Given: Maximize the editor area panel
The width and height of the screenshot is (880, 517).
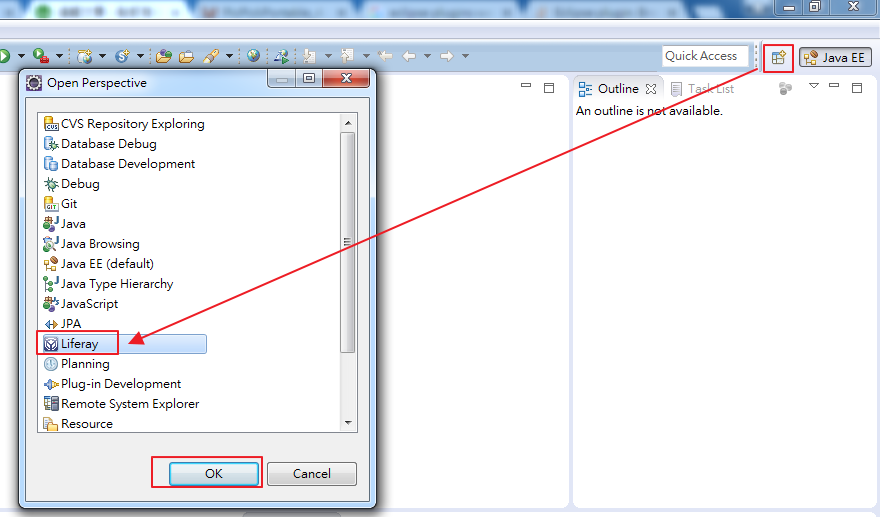Looking at the screenshot, I should (x=549, y=88).
